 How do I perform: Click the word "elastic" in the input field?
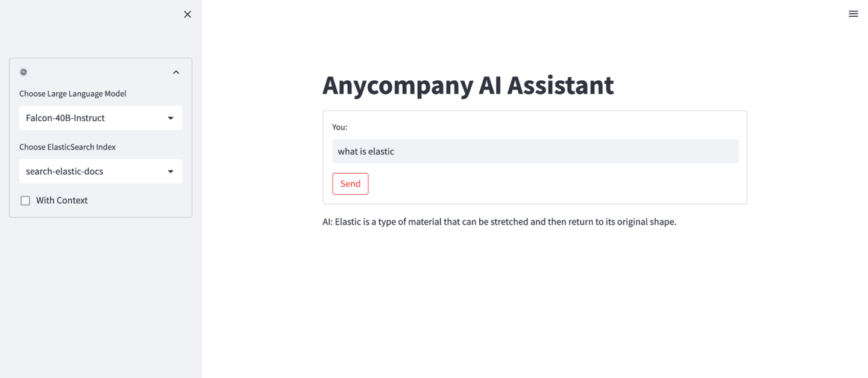pos(381,151)
